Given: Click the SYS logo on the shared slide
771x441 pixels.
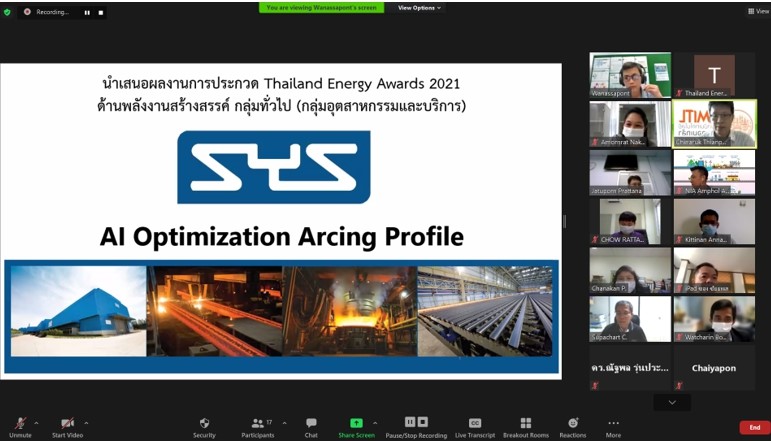Looking at the screenshot, I should pos(274,167).
